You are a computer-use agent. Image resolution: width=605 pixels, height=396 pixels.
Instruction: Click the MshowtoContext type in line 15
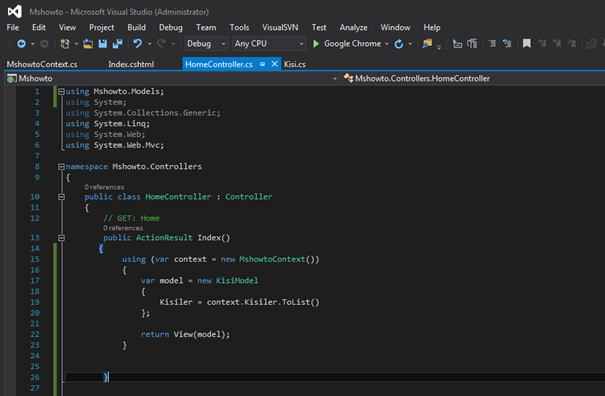tap(272, 259)
